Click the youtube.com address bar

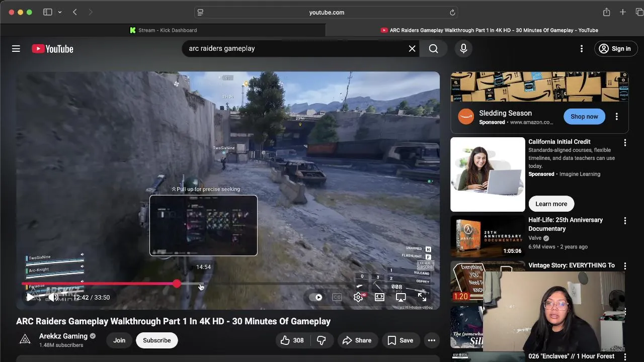click(327, 13)
